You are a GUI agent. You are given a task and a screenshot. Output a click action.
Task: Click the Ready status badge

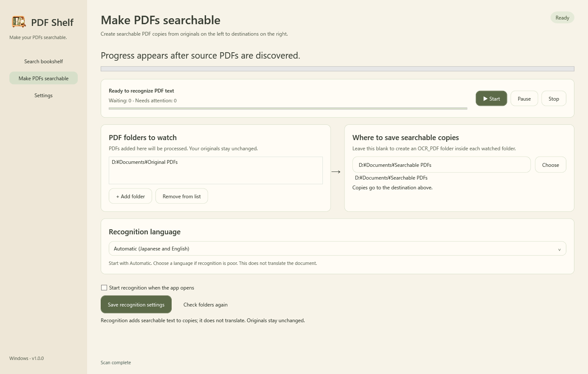click(563, 18)
